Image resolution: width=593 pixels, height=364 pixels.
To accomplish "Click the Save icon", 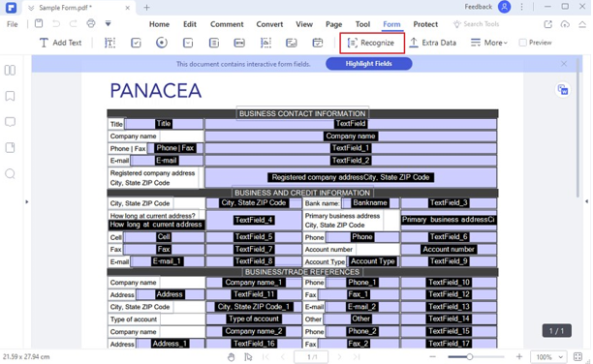I will (x=39, y=24).
